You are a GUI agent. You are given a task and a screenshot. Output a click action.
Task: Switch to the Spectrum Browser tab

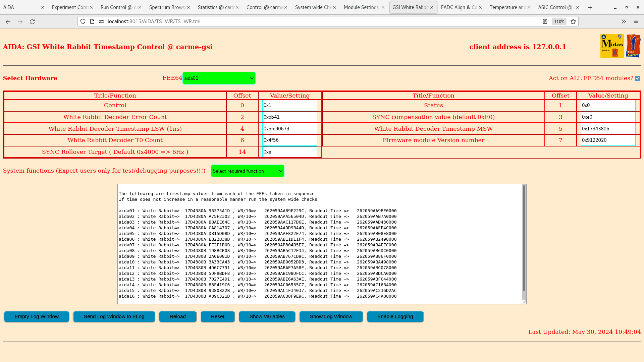(x=167, y=7)
